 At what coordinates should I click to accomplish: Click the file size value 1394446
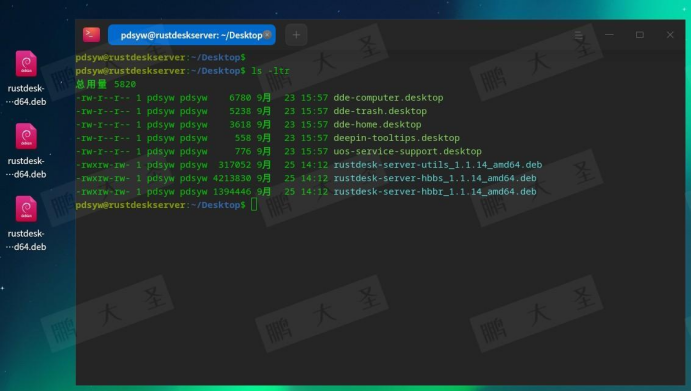[x=232, y=192]
